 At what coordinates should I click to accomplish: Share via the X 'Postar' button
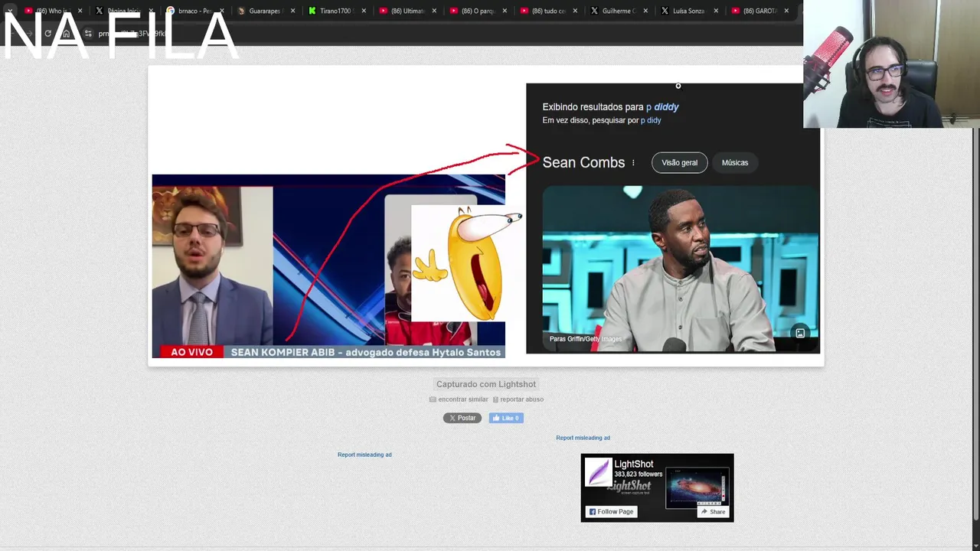pyautogui.click(x=462, y=418)
